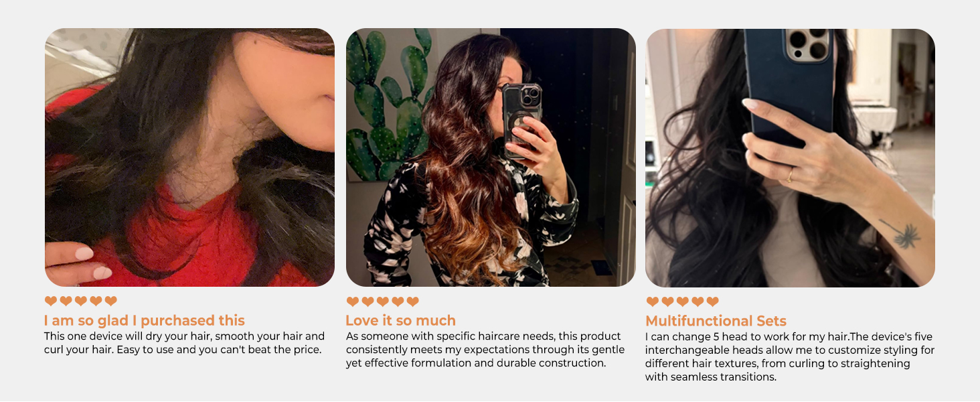Click review text about drying and curling hair
980x402 pixels.
point(185,343)
